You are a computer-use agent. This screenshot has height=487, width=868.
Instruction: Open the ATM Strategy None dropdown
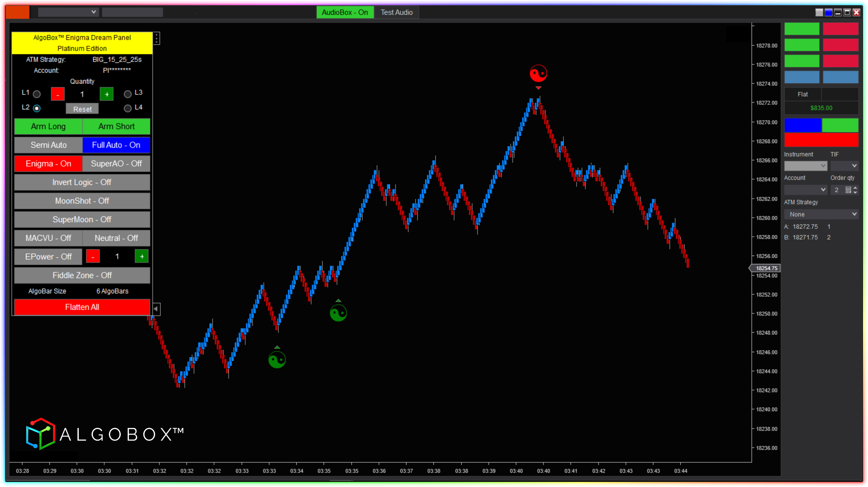[x=821, y=214]
